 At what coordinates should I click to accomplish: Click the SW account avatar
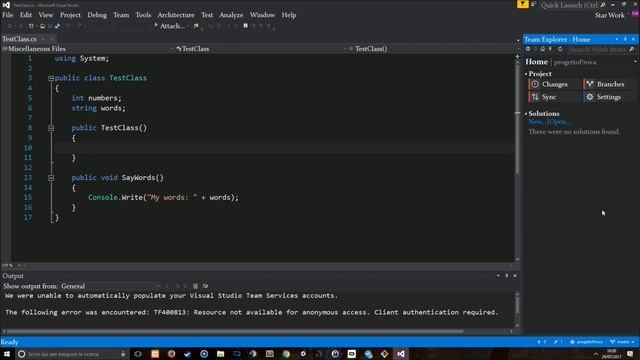(x=635, y=14)
